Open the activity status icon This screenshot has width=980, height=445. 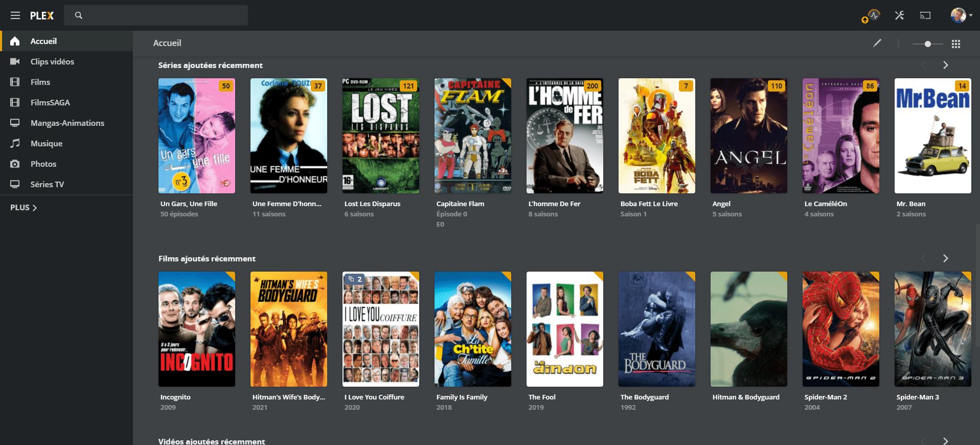click(x=874, y=15)
